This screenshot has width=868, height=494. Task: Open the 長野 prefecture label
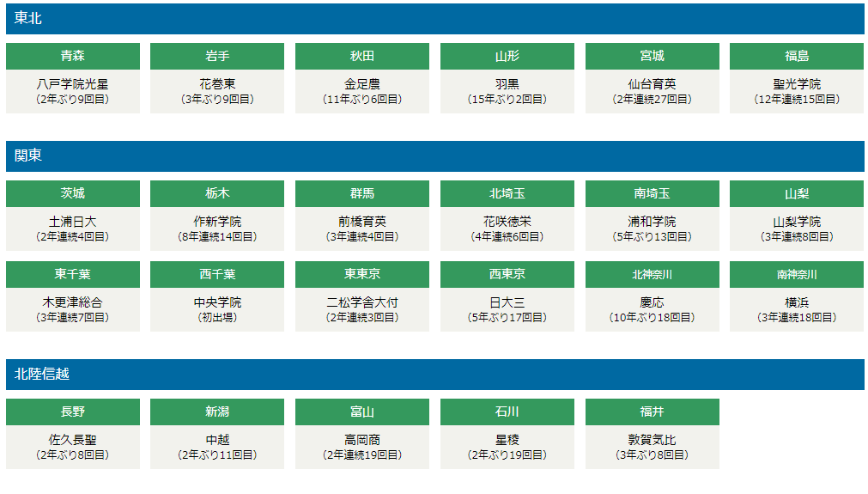(x=73, y=412)
